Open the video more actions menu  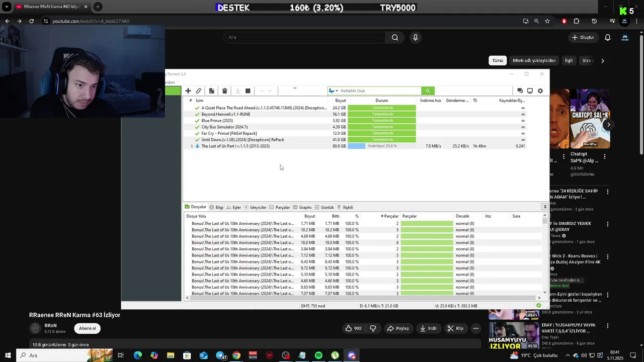(x=475, y=328)
